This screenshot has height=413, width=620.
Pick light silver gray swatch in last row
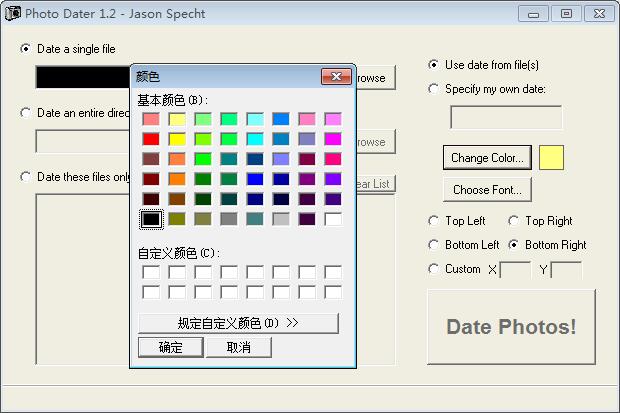(x=281, y=219)
